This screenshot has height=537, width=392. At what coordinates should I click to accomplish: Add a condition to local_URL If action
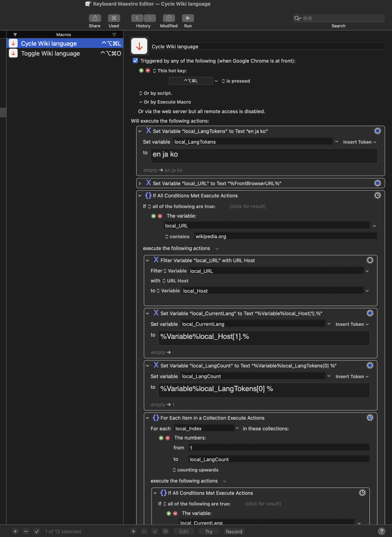tap(154, 216)
